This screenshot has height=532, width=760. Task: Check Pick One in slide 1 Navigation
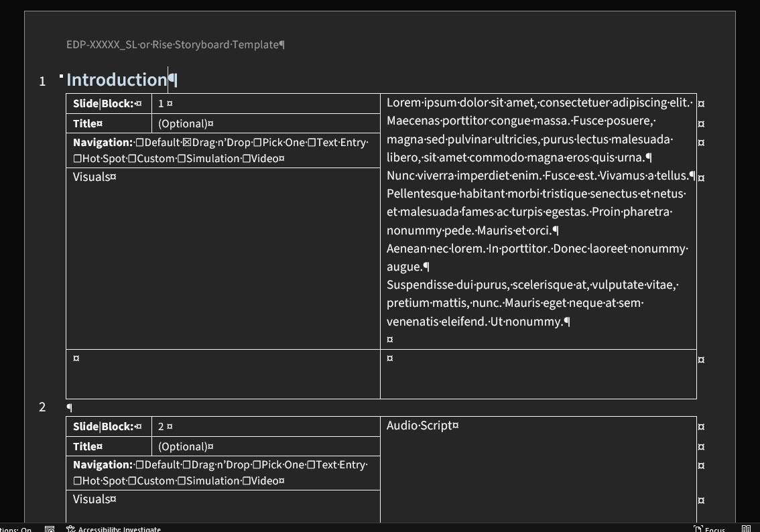257,143
